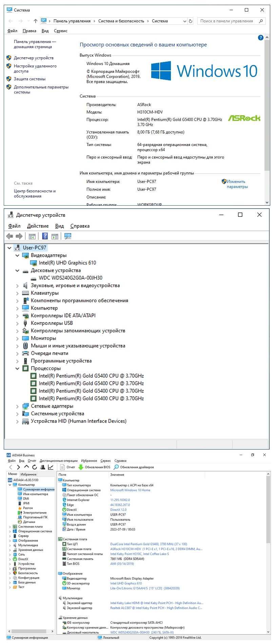Collapse Компьютер node in AIDA64 tree

click(10, 485)
